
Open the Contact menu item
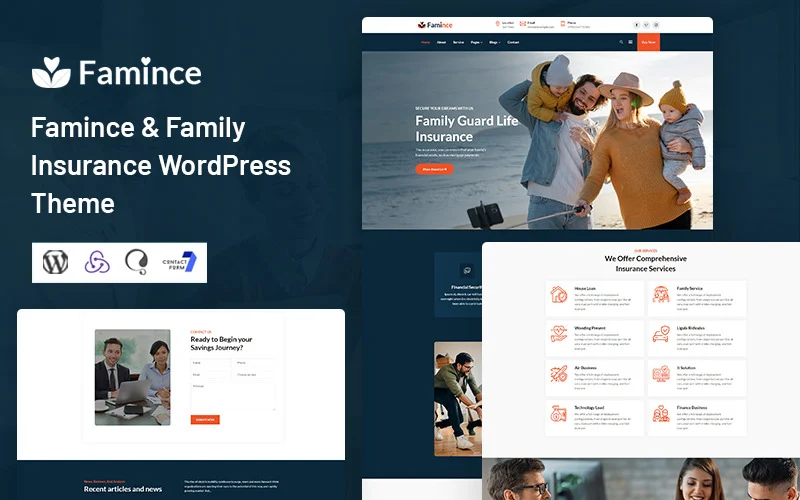[513, 42]
